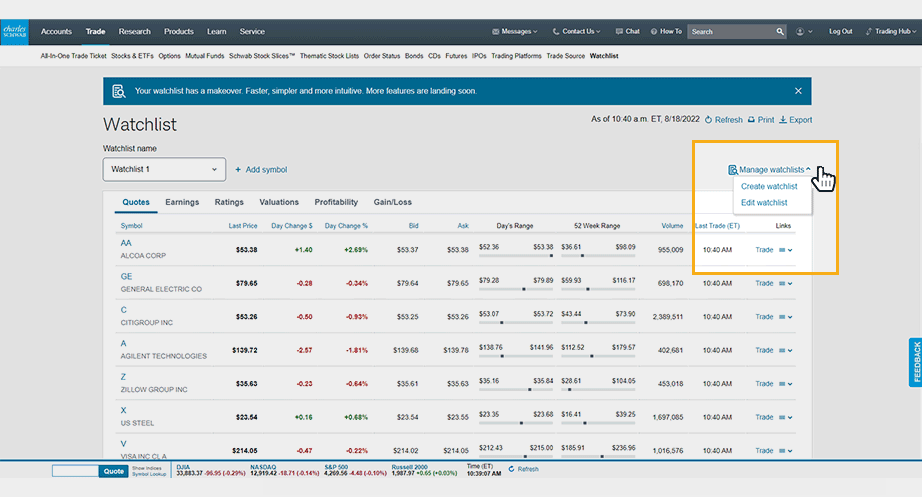This screenshot has height=497, width=922.
Task: Click Log Out
Action: [840, 32]
